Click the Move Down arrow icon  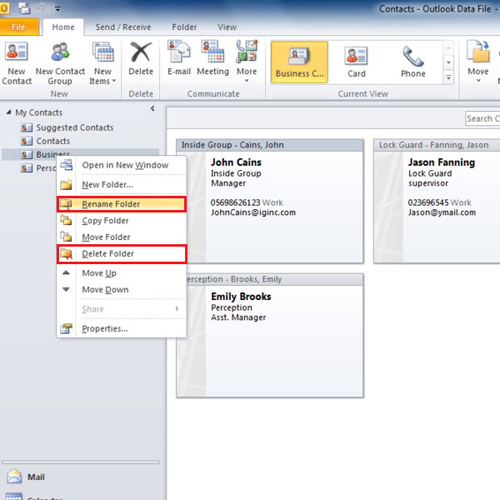[x=66, y=289]
